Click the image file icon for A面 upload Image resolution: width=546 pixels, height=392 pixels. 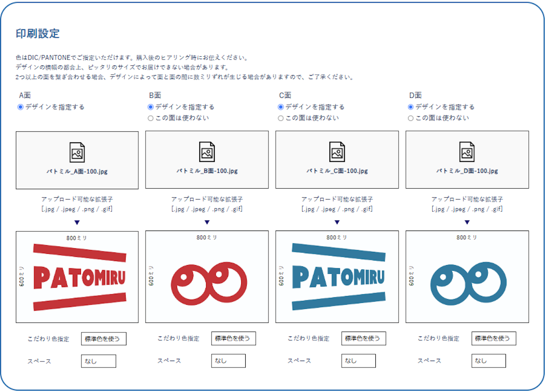[77, 152]
